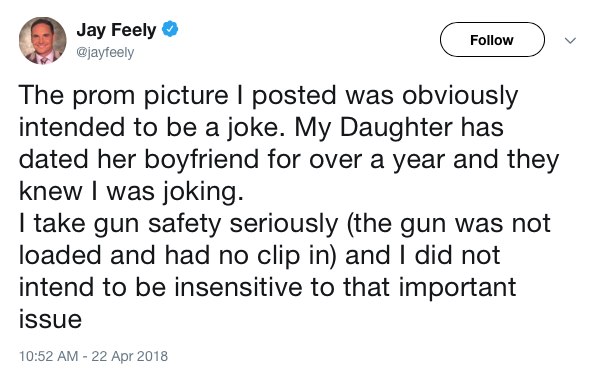594x374 pixels.
Task: Visit the @jayfeely handle link
Action: (x=105, y=52)
